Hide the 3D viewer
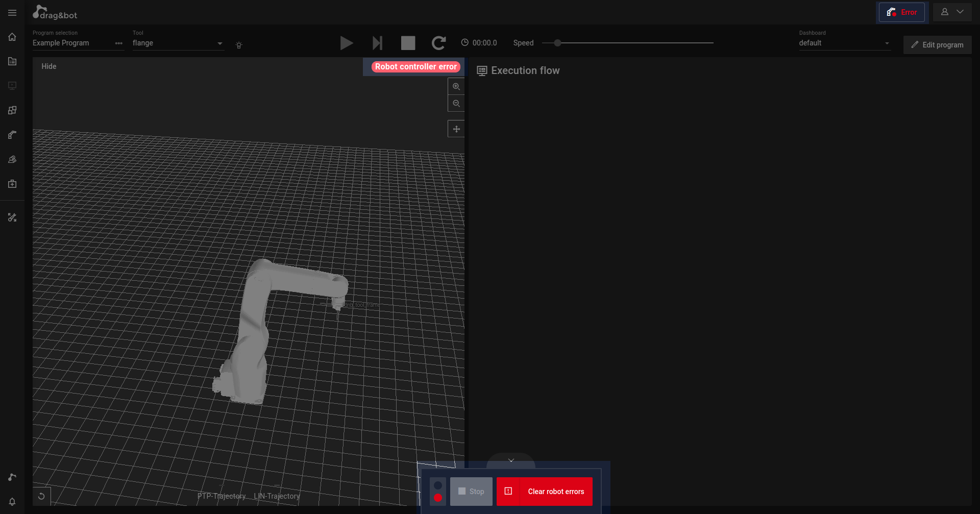Screen dimensions: 980x514 tap(49, 66)
